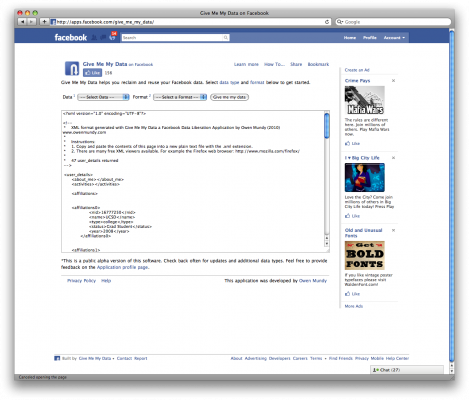Open the Chat (27) bar
This screenshot has height=400, width=469.
(407, 370)
